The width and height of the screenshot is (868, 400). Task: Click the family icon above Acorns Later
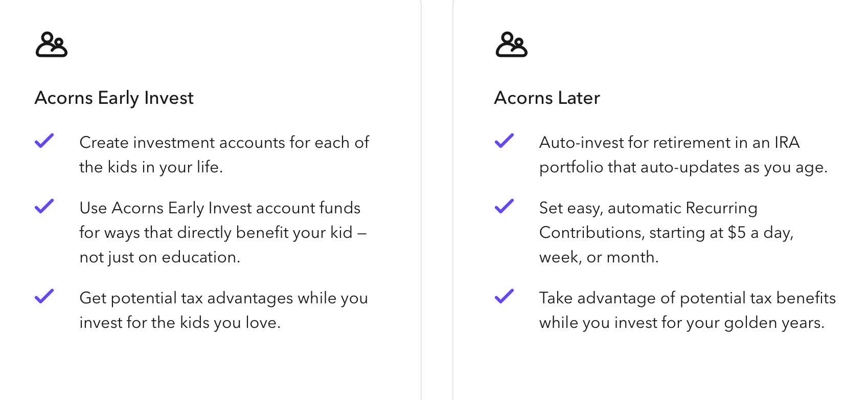[x=511, y=45]
